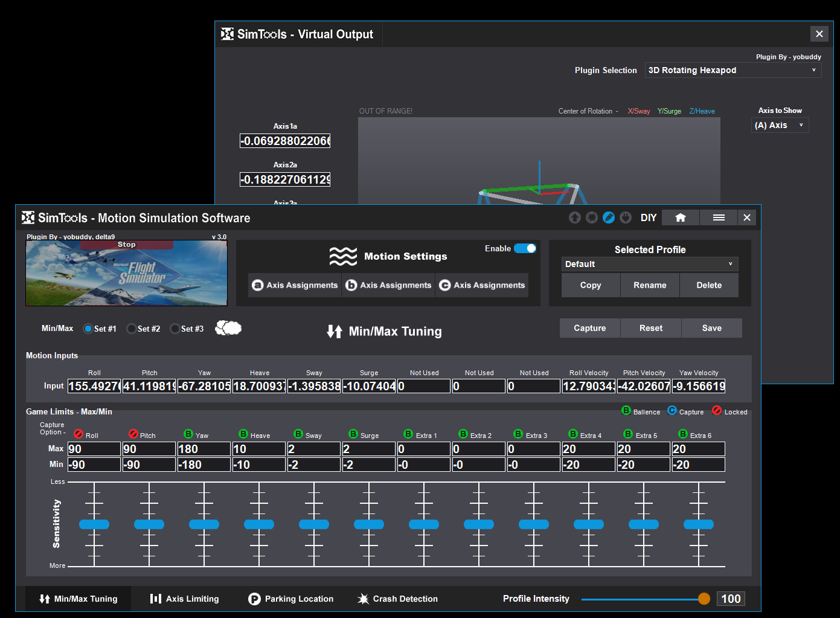This screenshot has width=840, height=618.
Task: Click the Min/Max Tuning arrows heading icon
Action: coord(335,331)
